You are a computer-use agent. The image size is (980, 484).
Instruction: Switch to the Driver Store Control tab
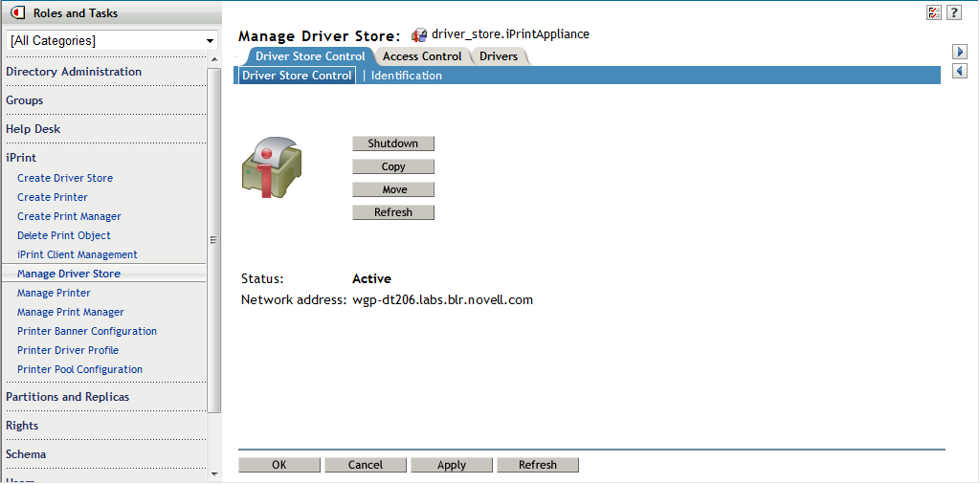tap(310, 56)
